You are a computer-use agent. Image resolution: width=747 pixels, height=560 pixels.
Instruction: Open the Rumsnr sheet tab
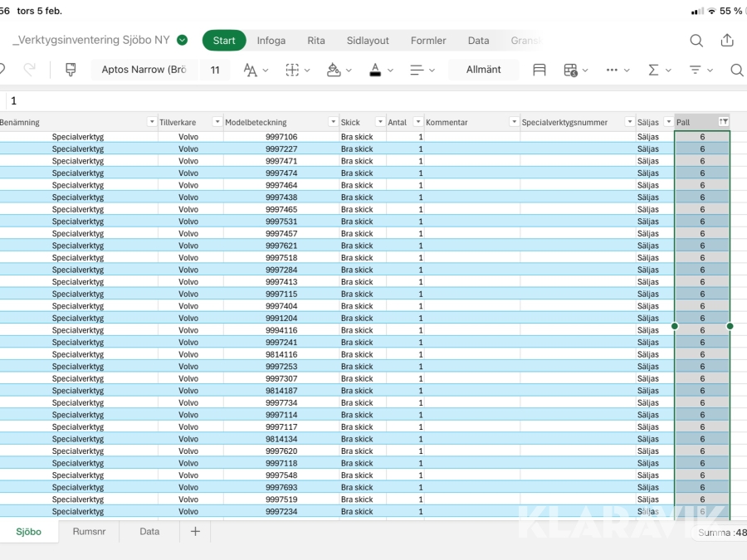point(89,532)
